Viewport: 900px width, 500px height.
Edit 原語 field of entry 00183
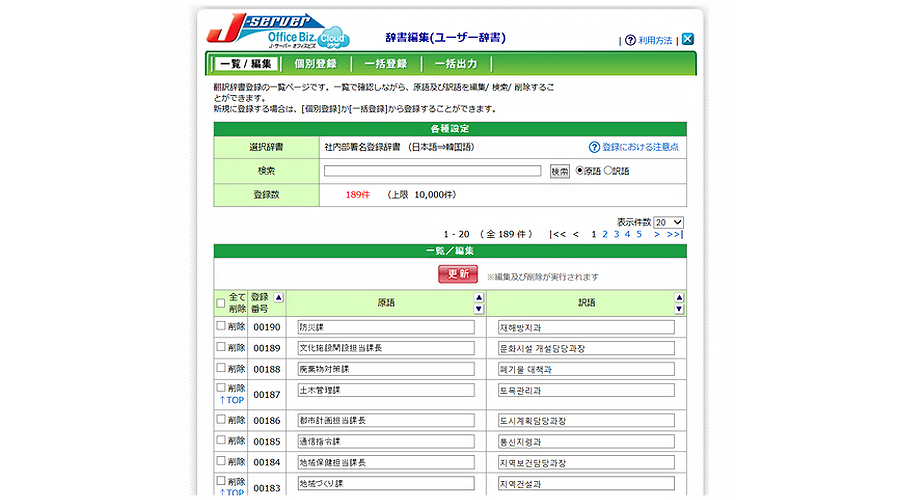386,483
